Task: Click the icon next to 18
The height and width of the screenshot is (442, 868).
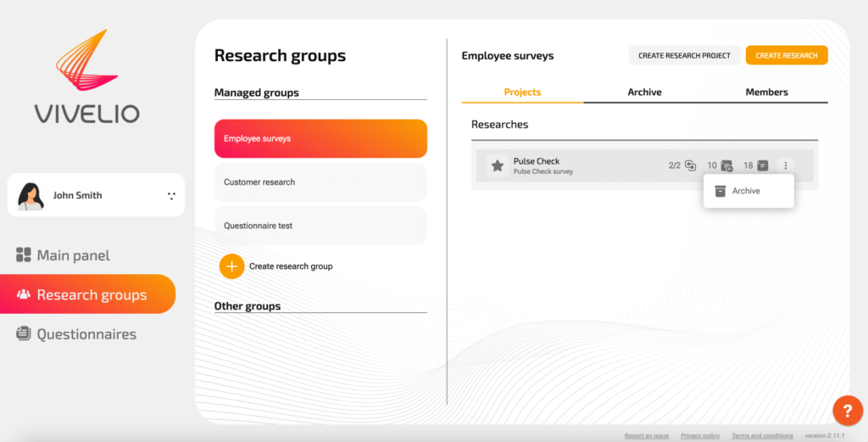Action: click(763, 165)
